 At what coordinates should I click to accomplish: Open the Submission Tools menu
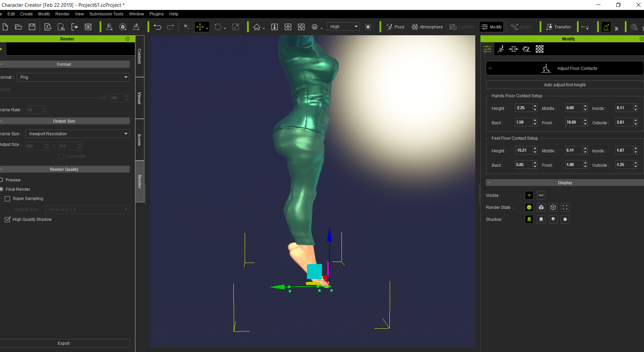pyautogui.click(x=106, y=14)
